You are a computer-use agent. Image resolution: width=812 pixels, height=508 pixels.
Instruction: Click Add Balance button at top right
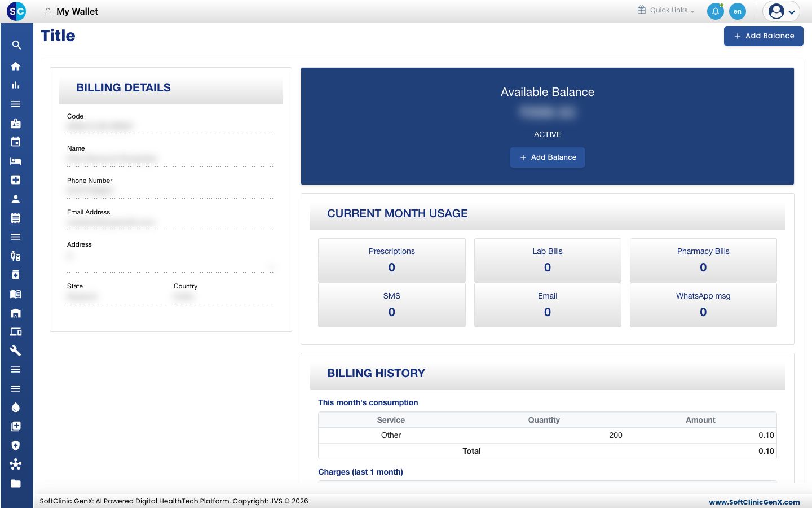pos(764,36)
